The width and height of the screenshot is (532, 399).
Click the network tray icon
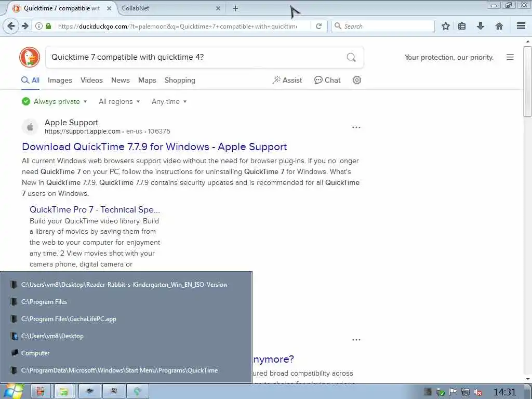coord(465,392)
